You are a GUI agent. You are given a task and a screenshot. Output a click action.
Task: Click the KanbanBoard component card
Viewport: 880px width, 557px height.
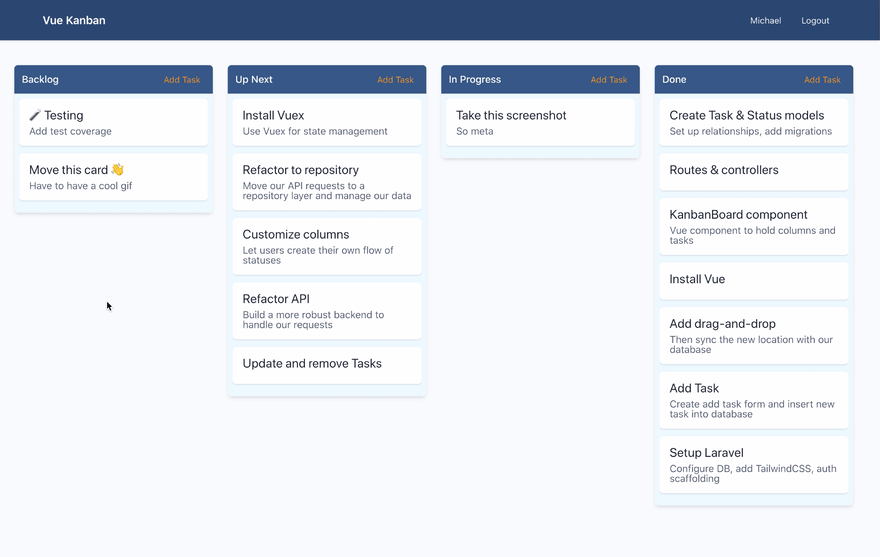pos(753,226)
